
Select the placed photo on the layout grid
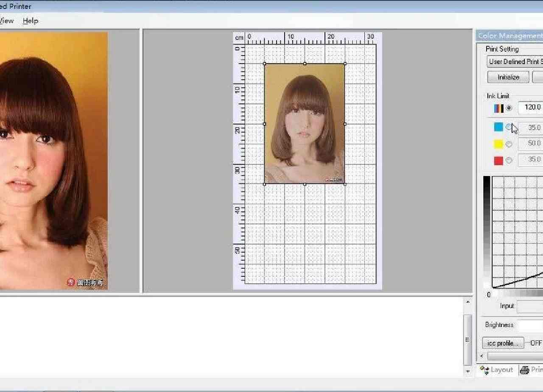[x=305, y=124]
